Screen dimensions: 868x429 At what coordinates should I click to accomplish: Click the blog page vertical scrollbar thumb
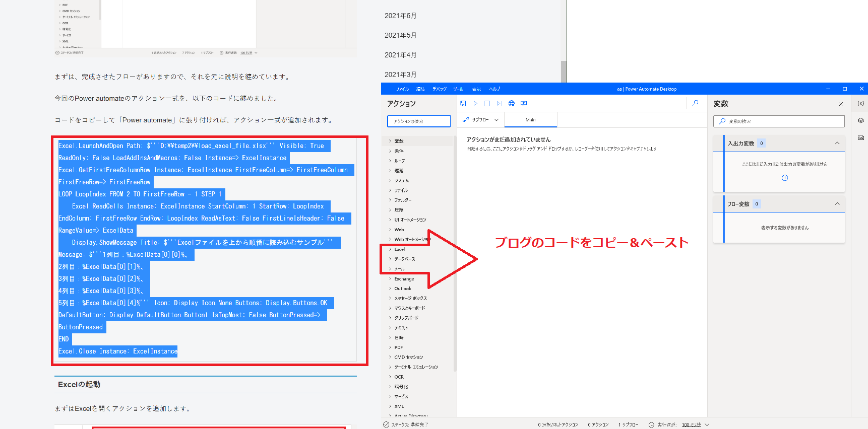click(x=564, y=71)
